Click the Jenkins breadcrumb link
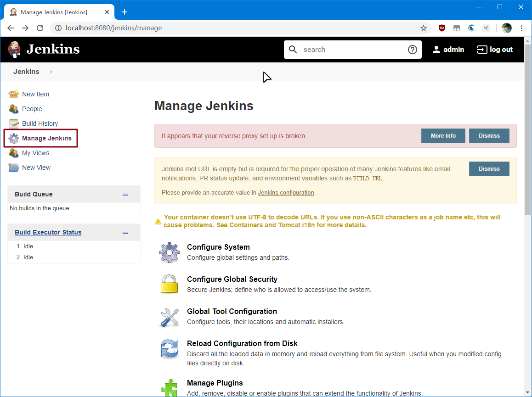 (x=26, y=72)
